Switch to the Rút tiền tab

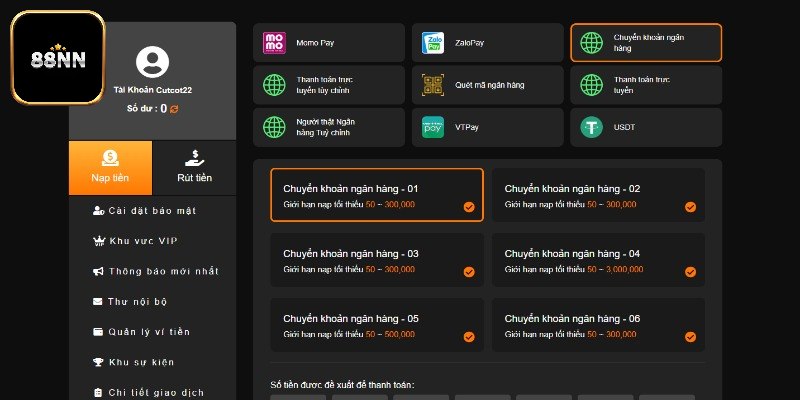194,168
